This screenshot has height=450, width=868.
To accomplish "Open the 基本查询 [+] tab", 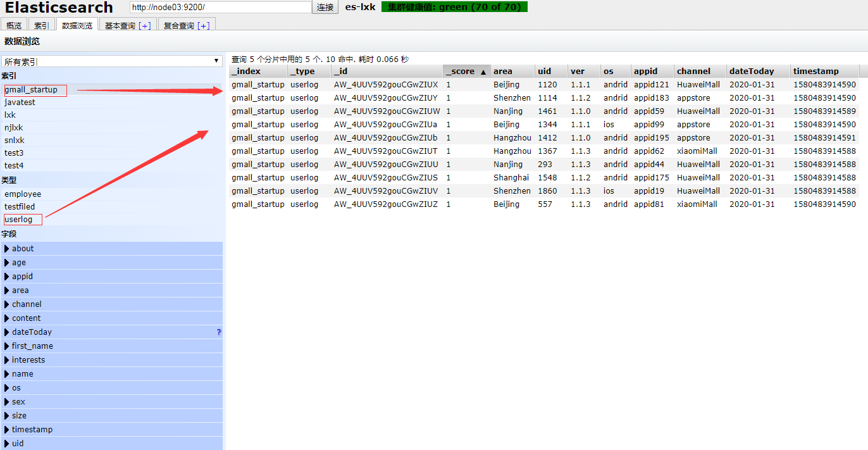I will coord(127,25).
